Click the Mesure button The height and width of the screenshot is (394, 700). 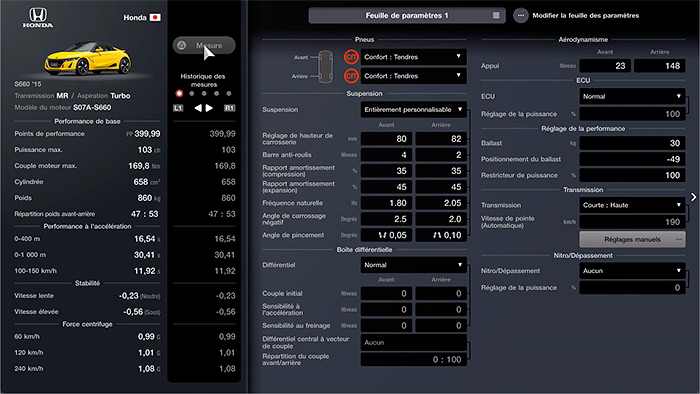point(204,46)
